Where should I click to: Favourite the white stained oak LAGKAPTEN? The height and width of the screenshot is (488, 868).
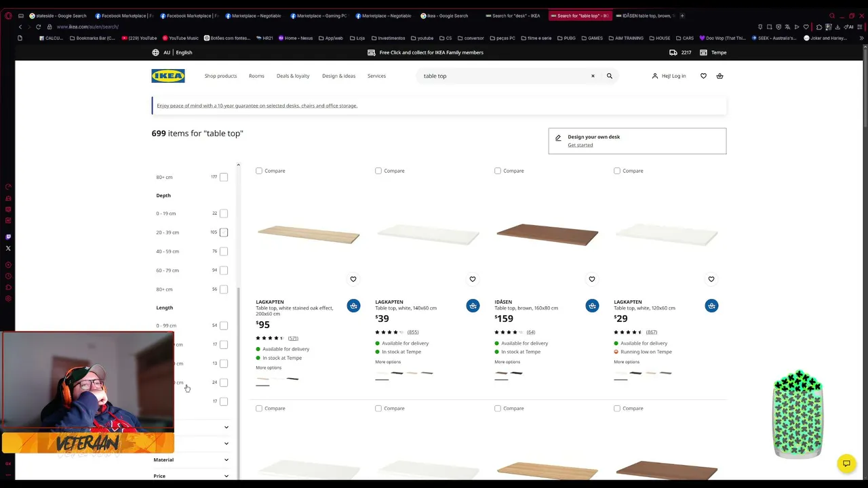pos(353,279)
